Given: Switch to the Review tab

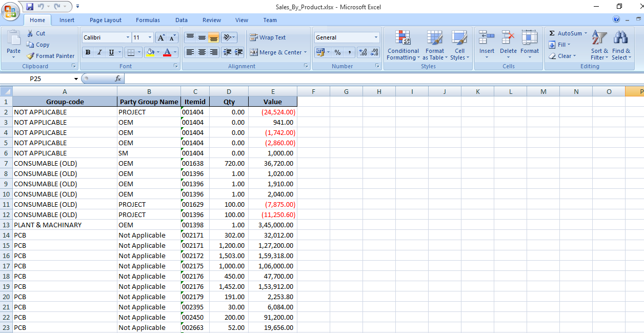Looking at the screenshot, I should tap(212, 20).
